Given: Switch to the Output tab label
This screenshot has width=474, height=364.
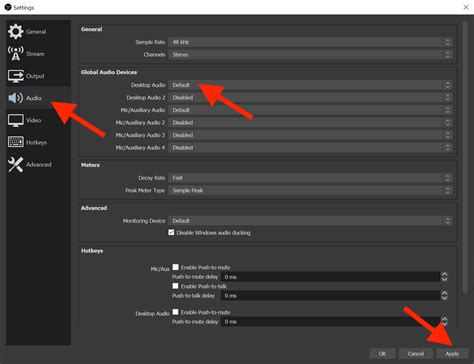Looking at the screenshot, I should pyautogui.click(x=35, y=76).
